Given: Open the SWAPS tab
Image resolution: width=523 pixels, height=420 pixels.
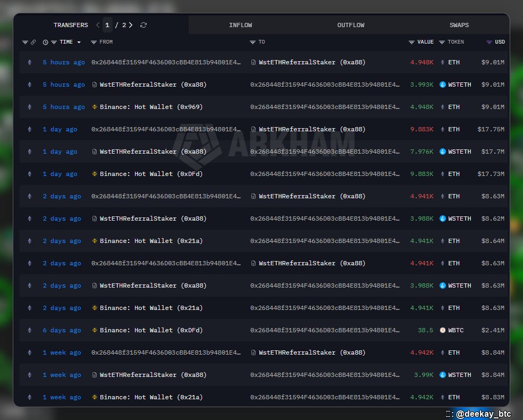Looking at the screenshot, I should (x=459, y=25).
